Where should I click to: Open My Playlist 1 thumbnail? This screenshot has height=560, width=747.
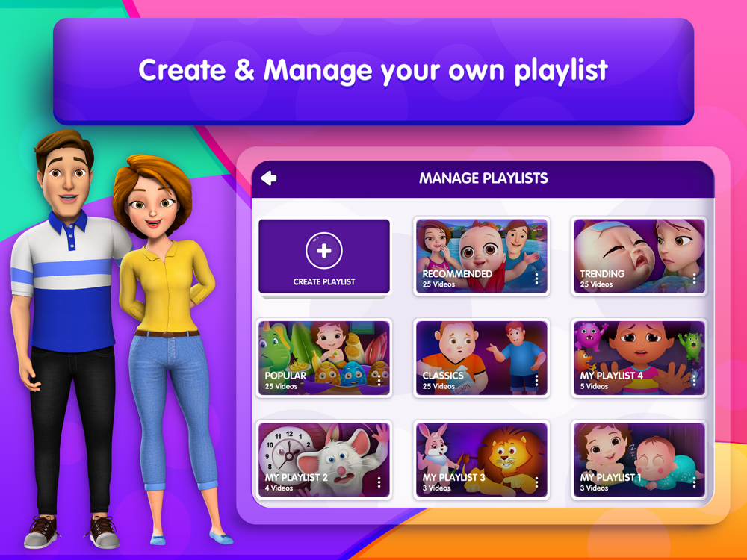[x=639, y=459]
